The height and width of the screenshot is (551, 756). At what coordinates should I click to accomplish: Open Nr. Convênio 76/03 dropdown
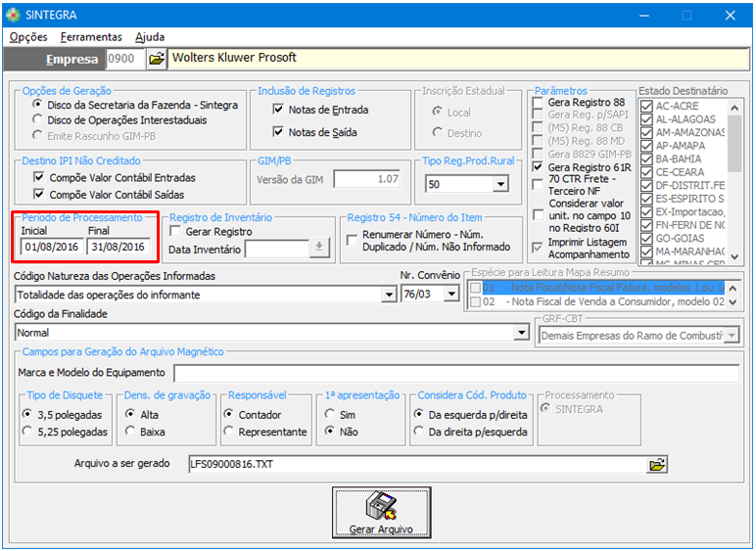[x=451, y=294]
